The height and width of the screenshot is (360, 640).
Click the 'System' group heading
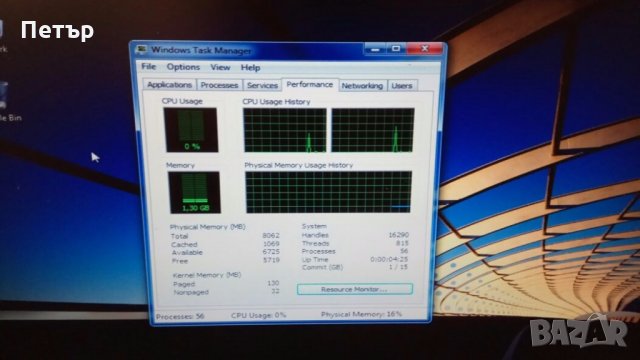click(314, 226)
